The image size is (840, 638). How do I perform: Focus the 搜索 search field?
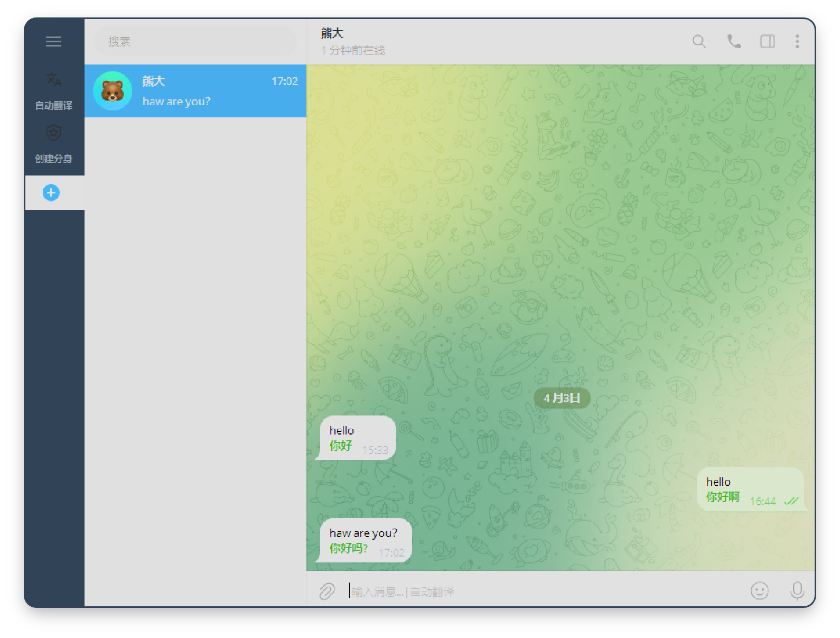click(x=195, y=41)
